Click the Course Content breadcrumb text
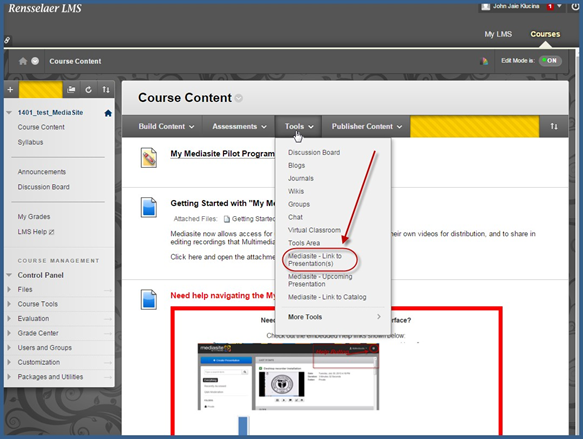 point(75,61)
